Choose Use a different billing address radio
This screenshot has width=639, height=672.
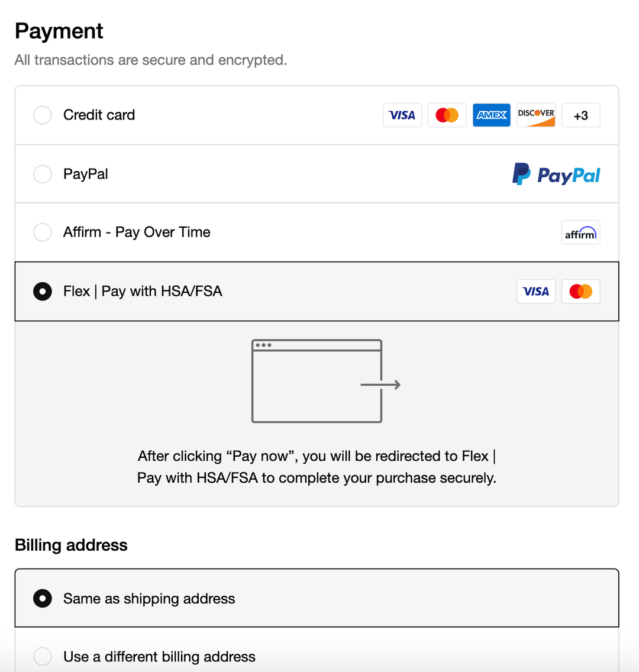click(x=43, y=657)
